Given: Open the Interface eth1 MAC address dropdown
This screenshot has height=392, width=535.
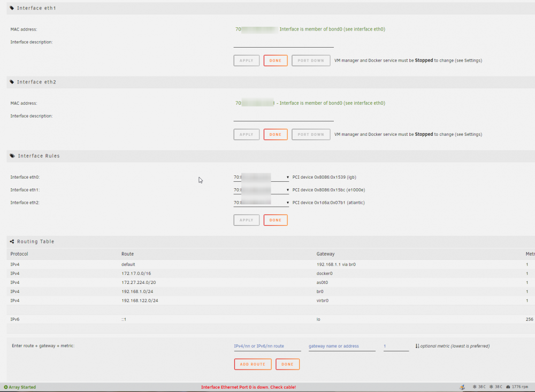Looking at the screenshot, I should coord(261,190).
